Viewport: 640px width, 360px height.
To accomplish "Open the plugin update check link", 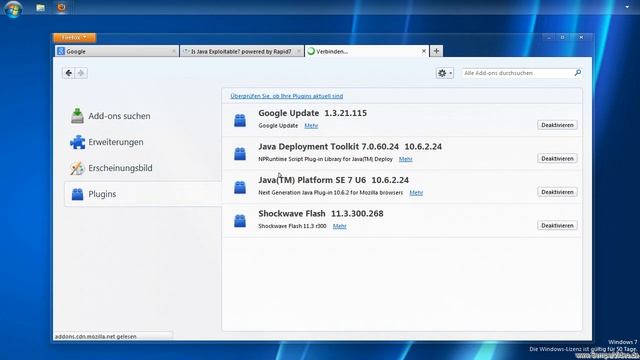I will point(287,96).
